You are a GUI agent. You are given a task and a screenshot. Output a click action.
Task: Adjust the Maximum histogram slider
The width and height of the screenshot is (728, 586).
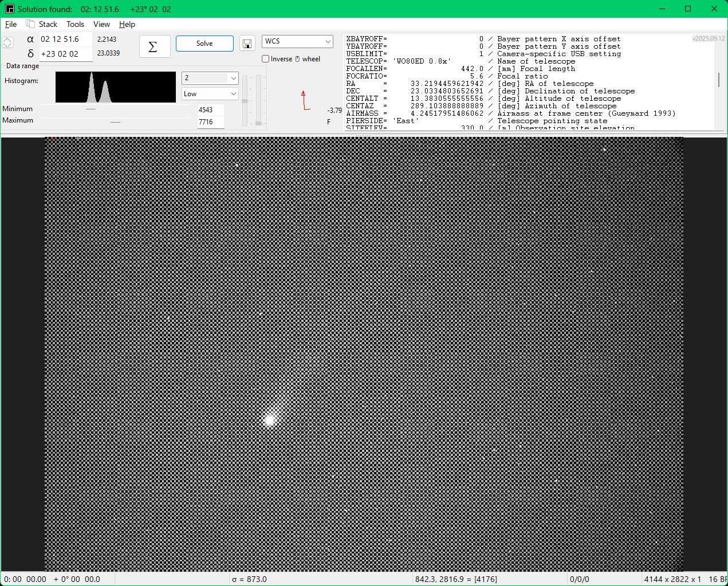click(115, 121)
